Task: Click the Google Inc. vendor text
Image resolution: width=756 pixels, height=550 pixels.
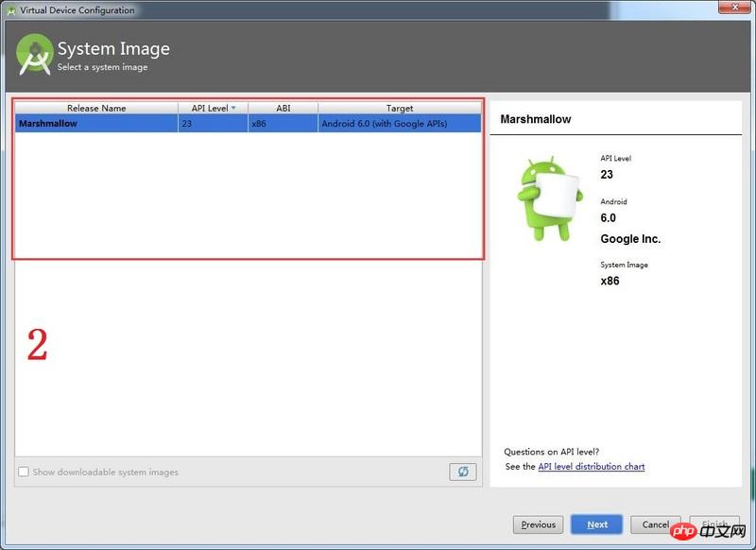Action: [x=630, y=238]
